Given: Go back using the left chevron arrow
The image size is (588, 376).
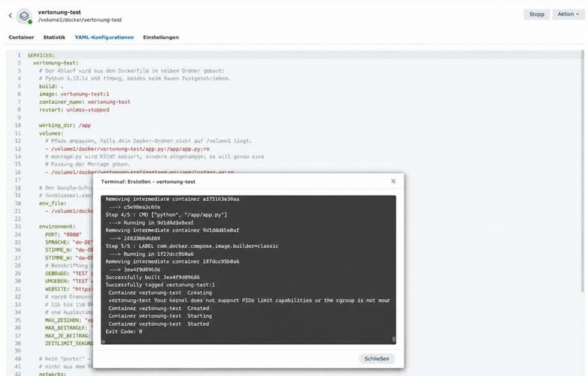Looking at the screenshot, I should [10, 16].
